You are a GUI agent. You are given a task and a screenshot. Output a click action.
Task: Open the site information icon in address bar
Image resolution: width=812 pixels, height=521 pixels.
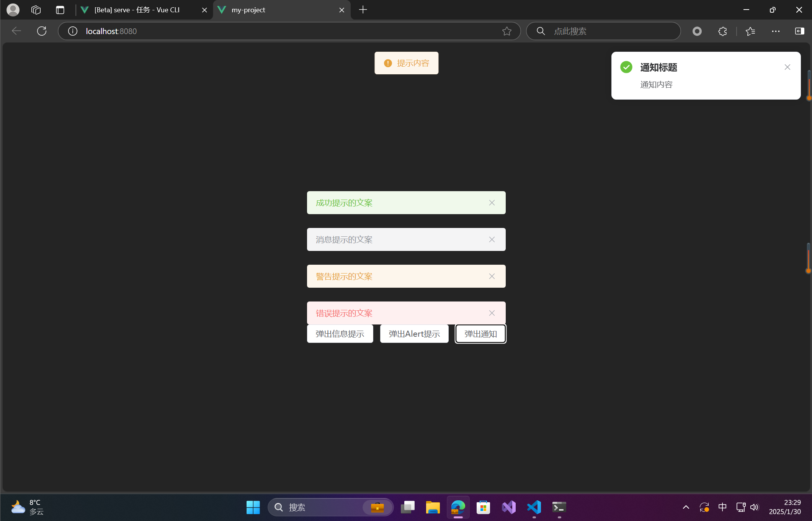point(72,31)
